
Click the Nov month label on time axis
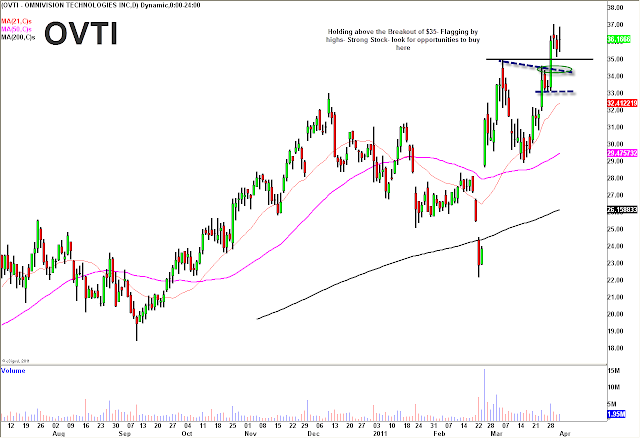coord(250,434)
